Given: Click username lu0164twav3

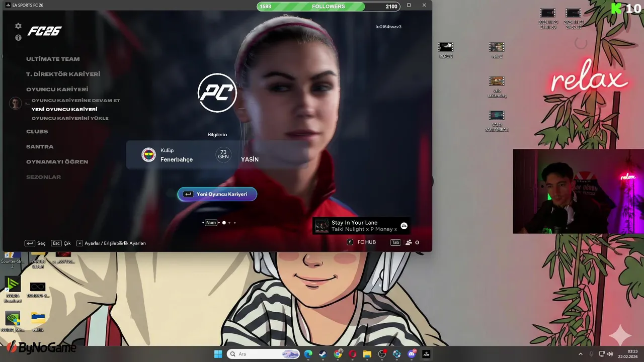Looking at the screenshot, I should tap(389, 27).
